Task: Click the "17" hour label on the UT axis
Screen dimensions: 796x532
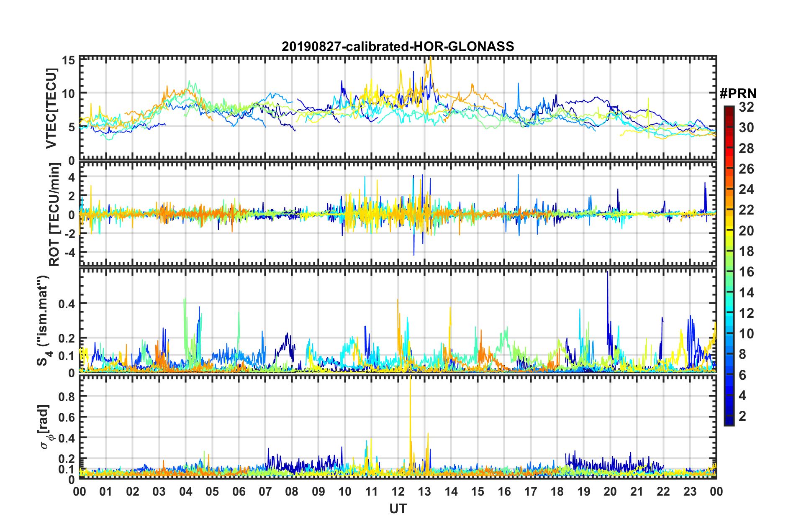Action: coord(531,491)
